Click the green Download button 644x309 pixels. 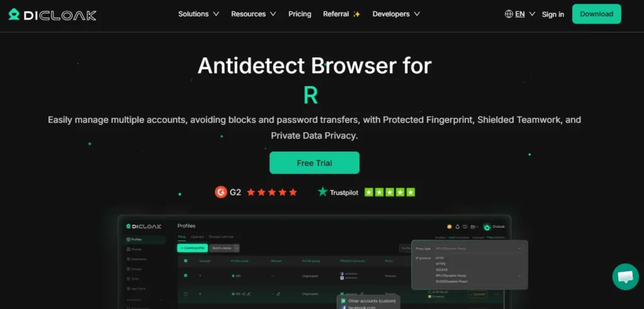pyautogui.click(x=596, y=14)
